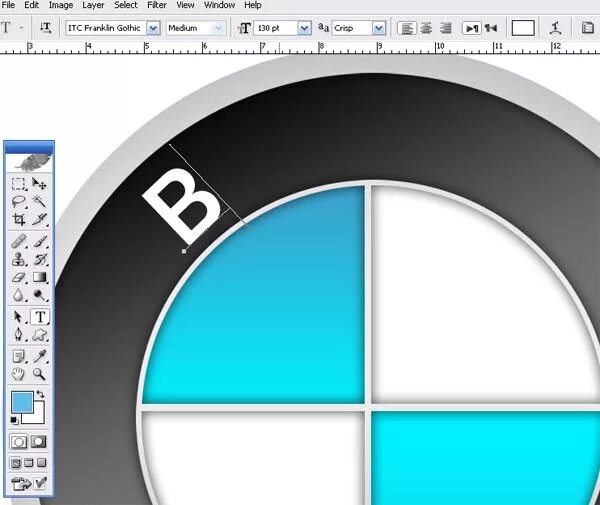The width and height of the screenshot is (600, 505).
Task: Select the Blur tool
Action: click(x=18, y=295)
